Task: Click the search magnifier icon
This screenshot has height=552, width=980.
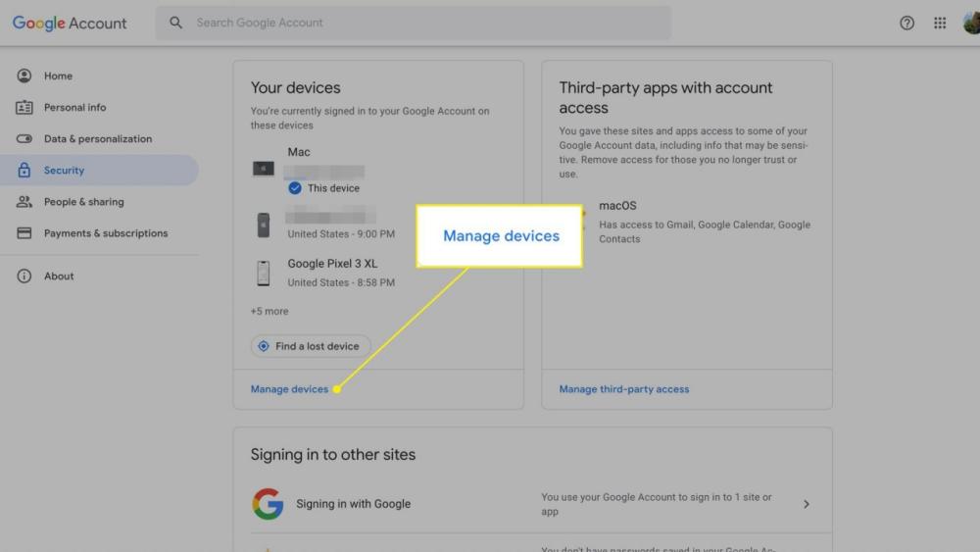Action: tap(176, 23)
